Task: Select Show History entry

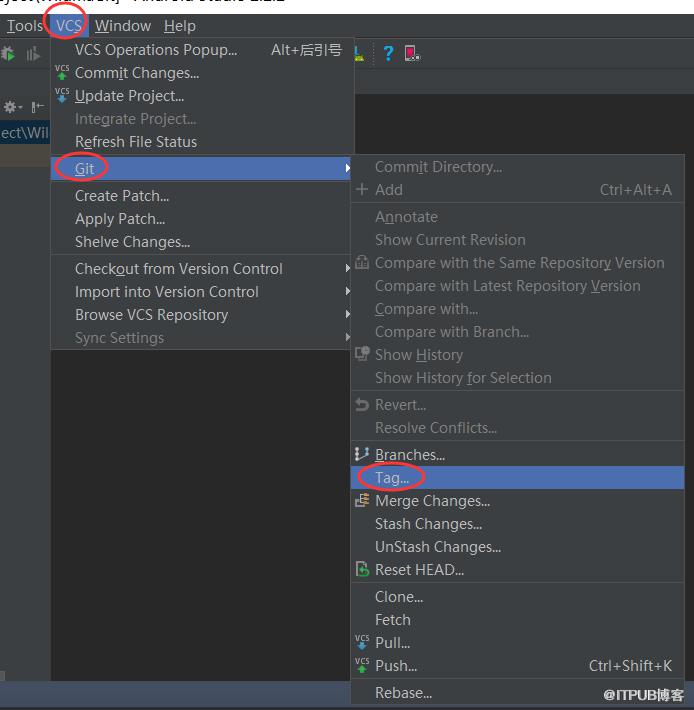Action: tap(517, 355)
